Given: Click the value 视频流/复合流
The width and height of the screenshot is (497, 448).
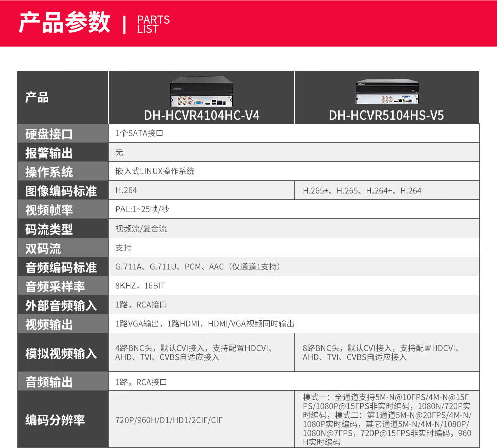Looking at the screenshot, I should click(x=141, y=229).
